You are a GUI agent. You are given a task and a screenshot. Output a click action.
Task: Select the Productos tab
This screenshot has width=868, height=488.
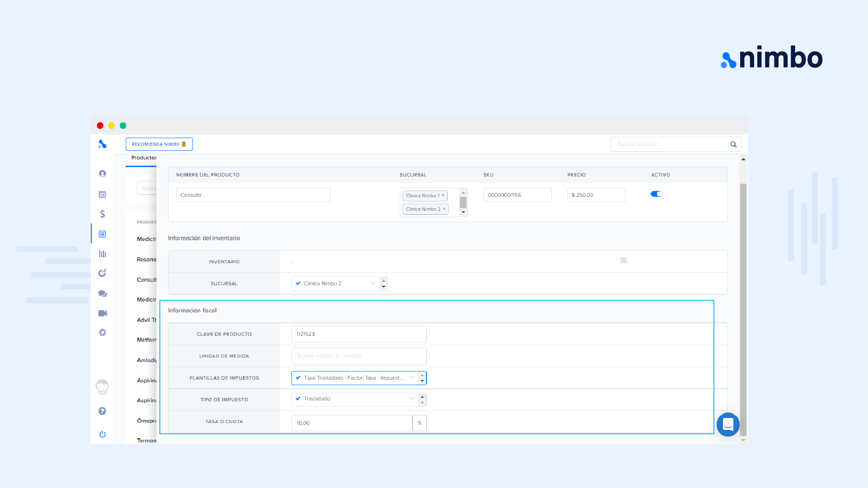click(x=144, y=158)
